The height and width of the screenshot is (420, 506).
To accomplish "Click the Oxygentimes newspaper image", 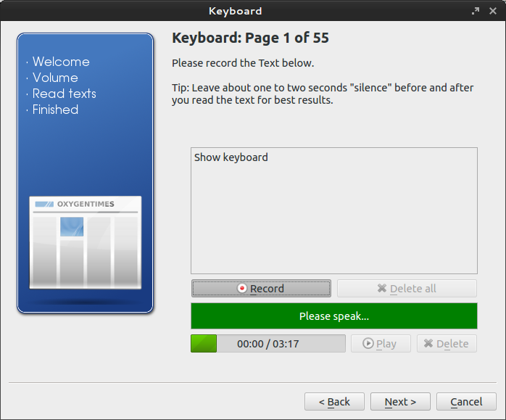I will pos(86,242).
